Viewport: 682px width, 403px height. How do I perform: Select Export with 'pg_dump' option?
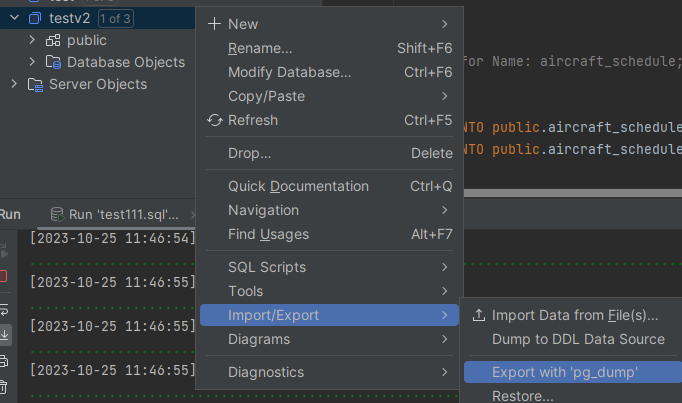[565, 372]
